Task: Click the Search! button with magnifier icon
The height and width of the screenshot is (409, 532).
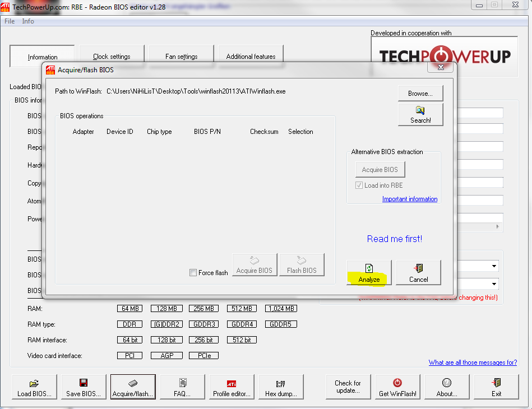Action: (x=420, y=115)
